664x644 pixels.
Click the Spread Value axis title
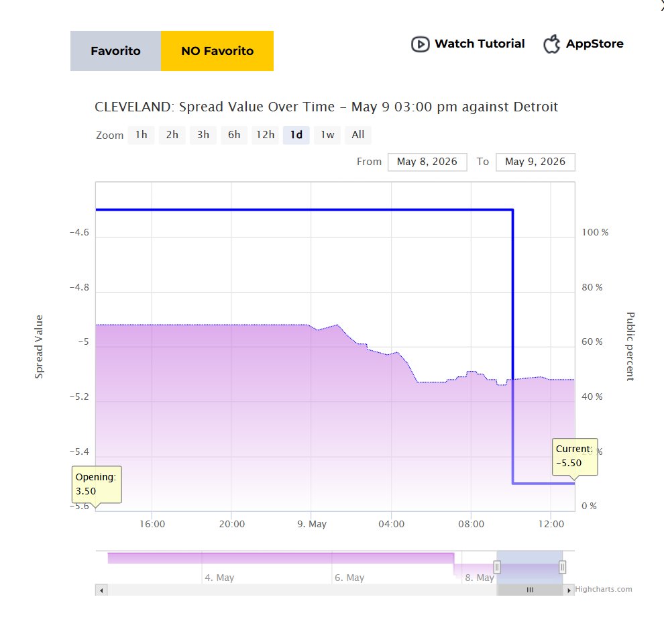tap(39, 347)
